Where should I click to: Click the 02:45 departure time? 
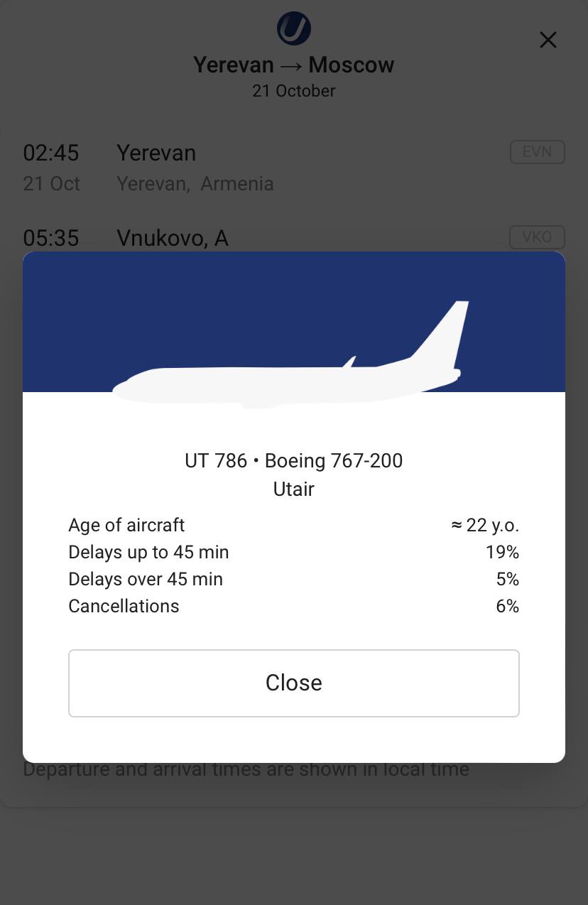coord(51,153)
